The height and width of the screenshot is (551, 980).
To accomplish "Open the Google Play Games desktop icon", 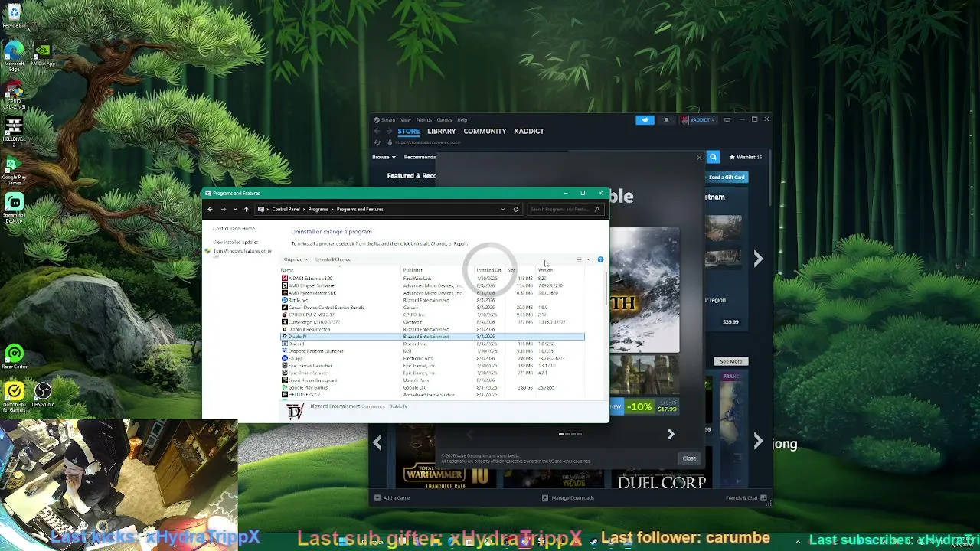I will pyautogui.click(x=14, y=171).
